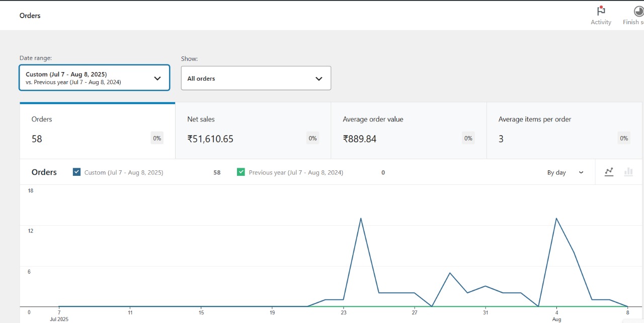The image size is (644, 323).
Task: Click the 7 Jul 2025 axis label
Action: click(59, 315)
